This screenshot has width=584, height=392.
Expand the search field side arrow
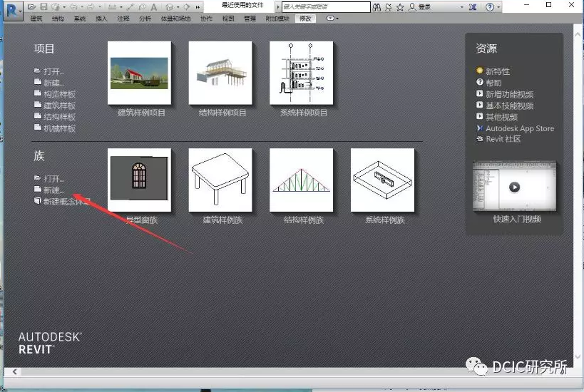pos(277,7)
